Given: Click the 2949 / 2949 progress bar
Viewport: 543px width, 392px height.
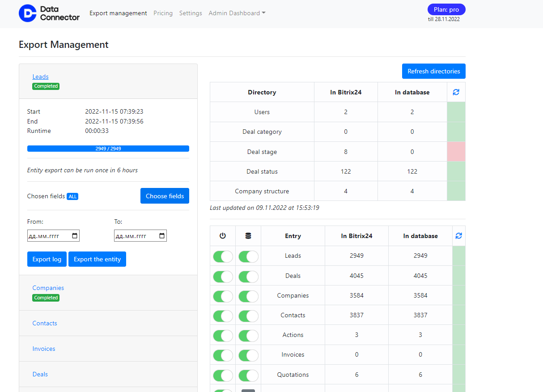Looking at the screenshot, I should tap(108, 149).
